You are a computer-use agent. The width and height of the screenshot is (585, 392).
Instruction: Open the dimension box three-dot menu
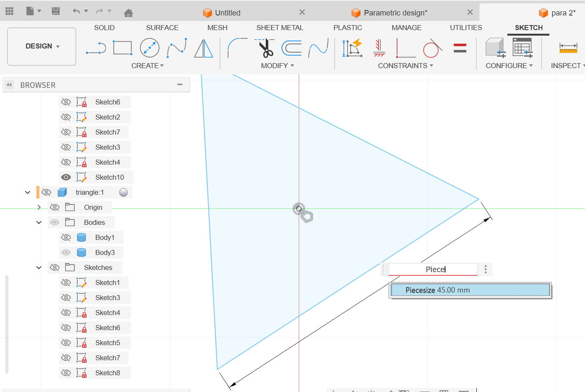click(x=486, y=269)
